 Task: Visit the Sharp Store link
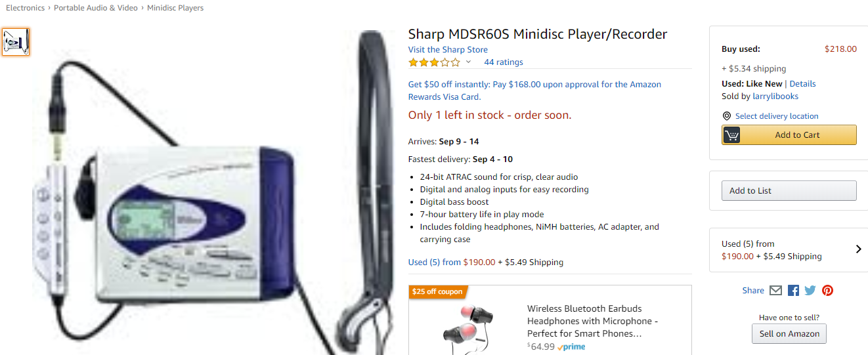[448, 50]
